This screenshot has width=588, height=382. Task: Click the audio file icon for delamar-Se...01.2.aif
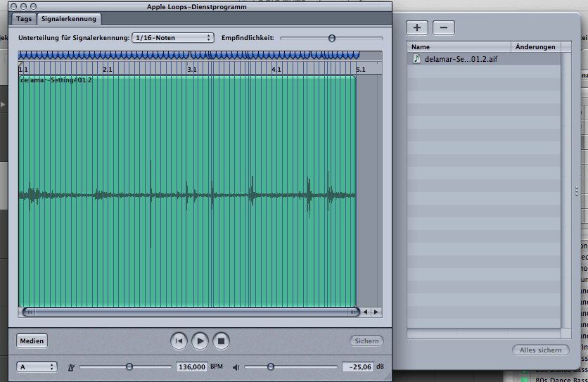[416, 59]
